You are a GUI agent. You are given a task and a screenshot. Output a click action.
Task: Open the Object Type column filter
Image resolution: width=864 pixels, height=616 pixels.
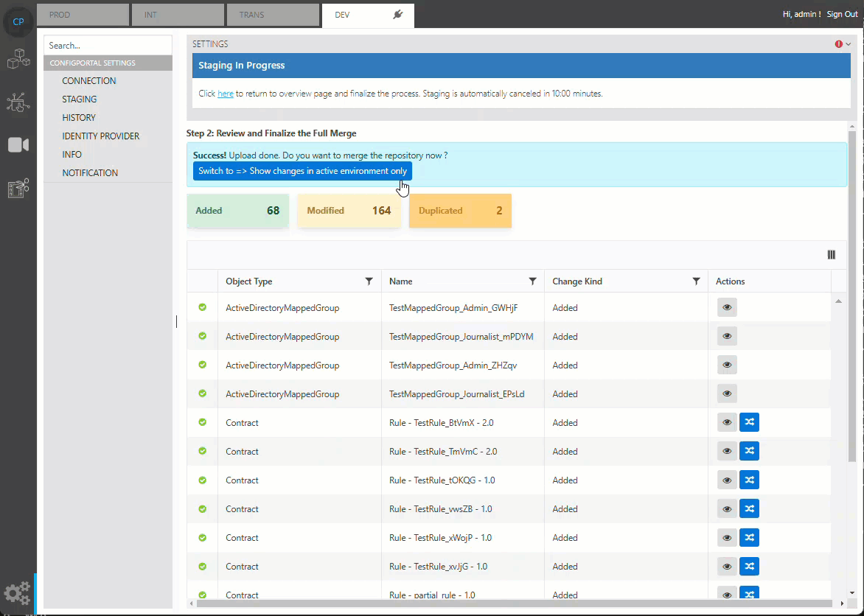(369, 281)
